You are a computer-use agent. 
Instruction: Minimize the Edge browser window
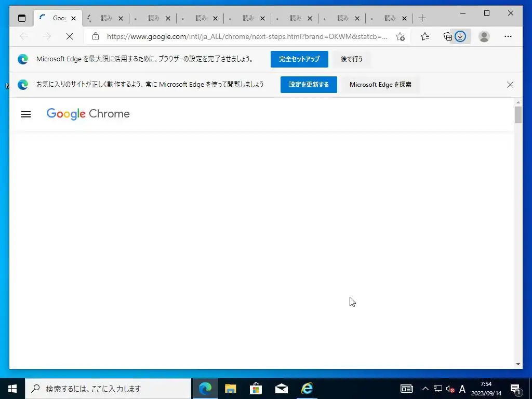point(463,13)
